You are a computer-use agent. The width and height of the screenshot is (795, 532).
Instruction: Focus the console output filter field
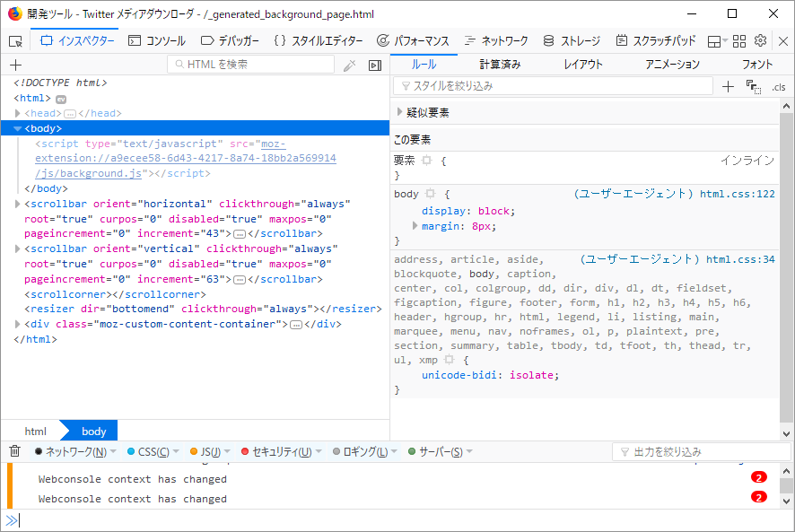pyautogui.click(x=701, y=451)
